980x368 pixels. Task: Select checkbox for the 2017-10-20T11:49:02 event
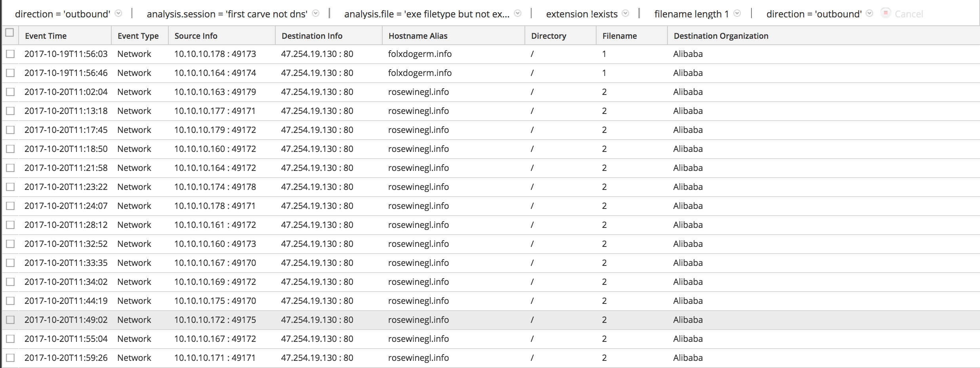click(x=11, y=320)
